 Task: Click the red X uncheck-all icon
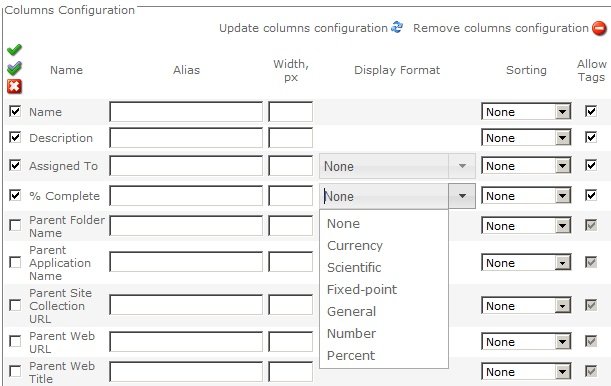tap(14, 86)
